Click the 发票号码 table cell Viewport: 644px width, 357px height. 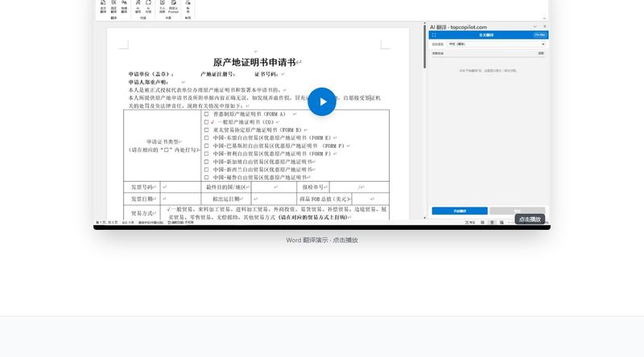[142, 187]
